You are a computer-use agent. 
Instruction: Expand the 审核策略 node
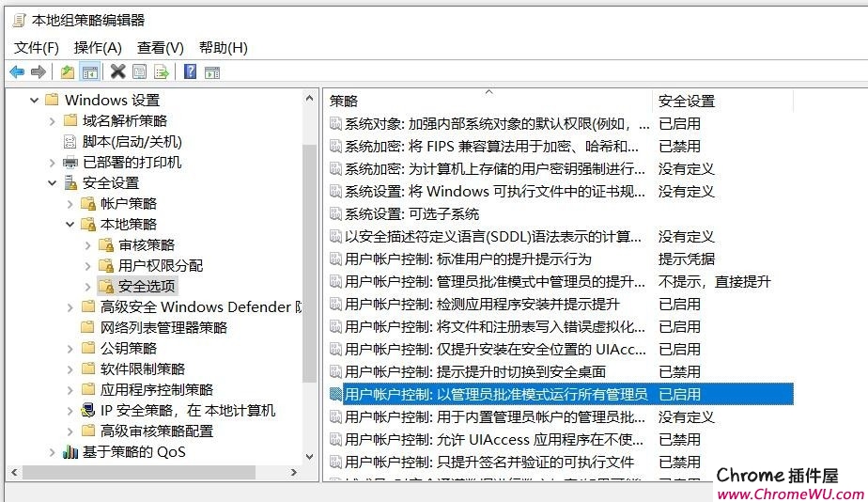pos(87,245)
